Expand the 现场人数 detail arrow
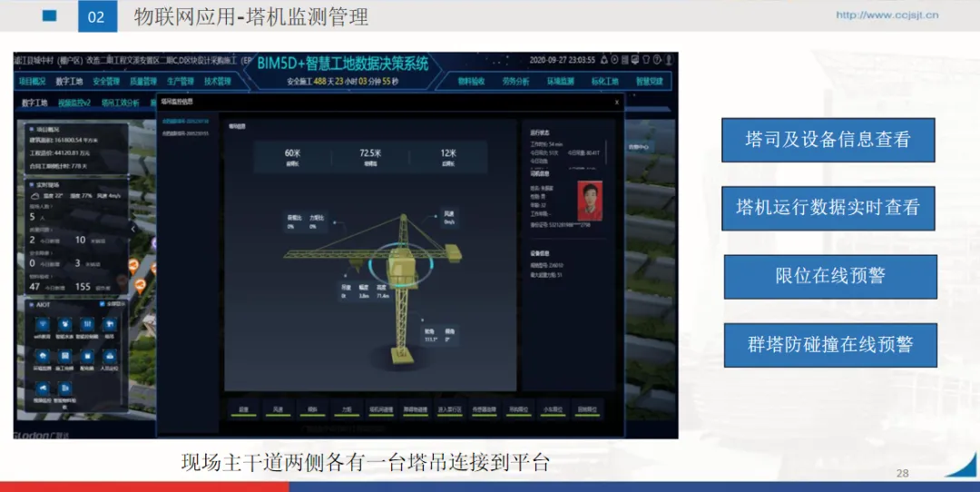Screen dimensions: 980x492 tap(51, 206)
